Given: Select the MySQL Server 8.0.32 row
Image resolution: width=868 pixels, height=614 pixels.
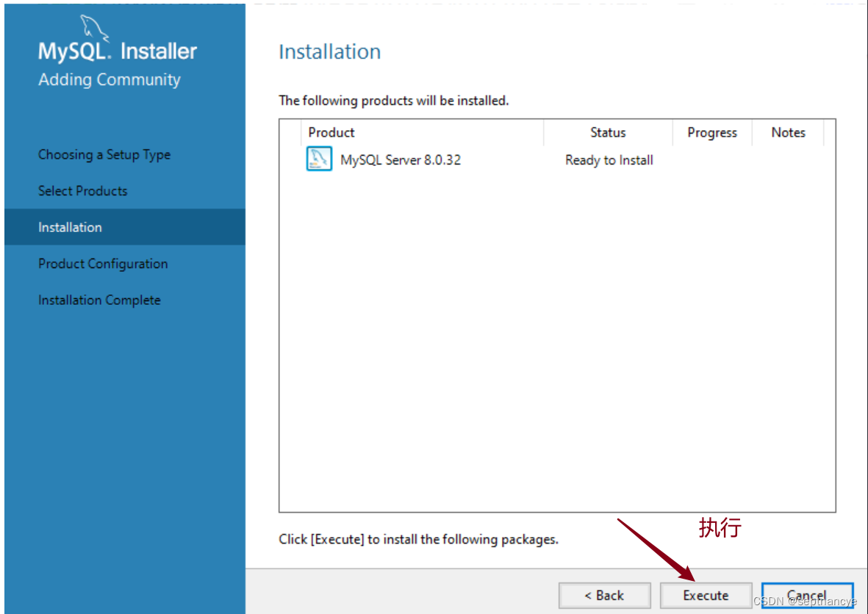Looking at the screenshot, I should click(x=557, y=160).
